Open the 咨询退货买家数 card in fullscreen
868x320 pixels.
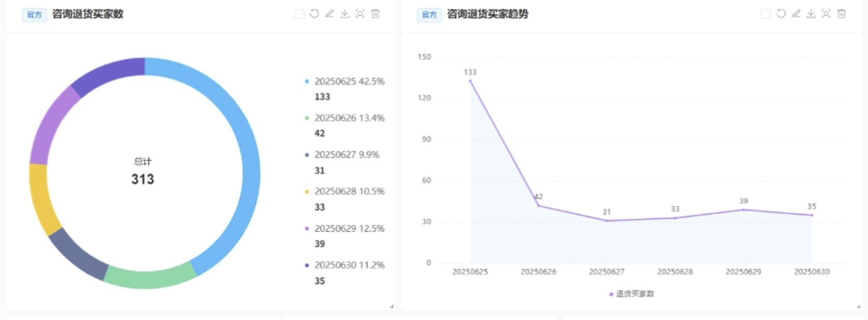(x=360, y=14)
